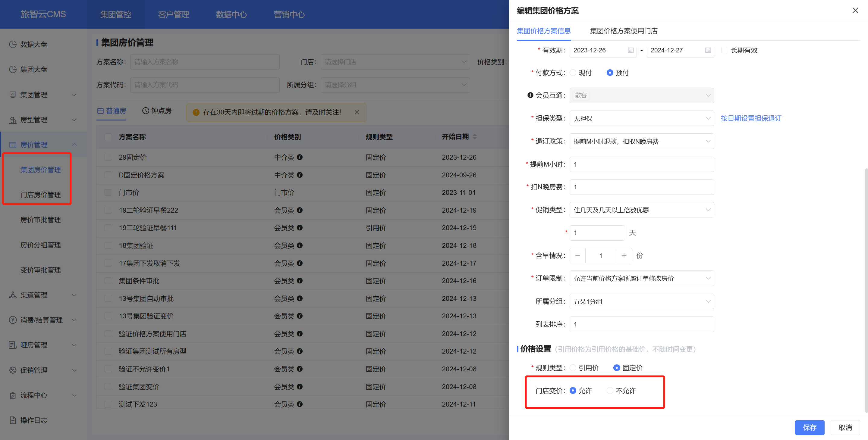
Task: Click the 房价管理 sidebar icon
Action: point(13,145)
